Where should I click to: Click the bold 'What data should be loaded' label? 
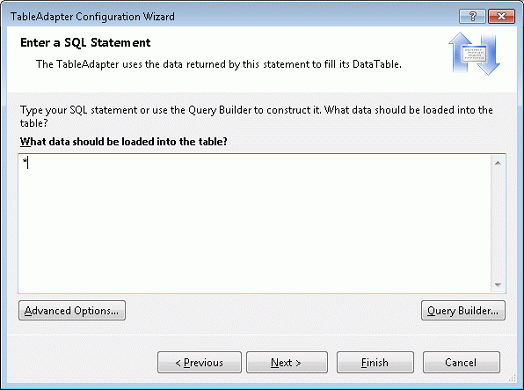pos(123,142)
